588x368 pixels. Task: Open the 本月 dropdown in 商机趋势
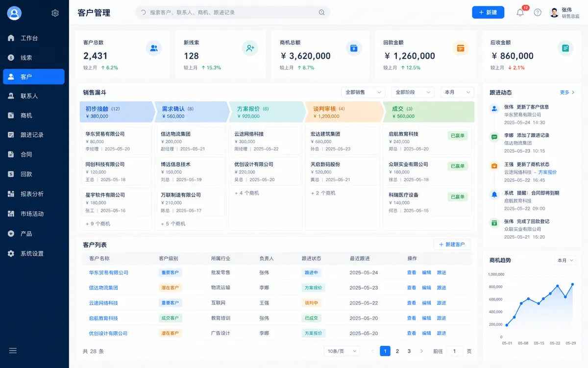pos(565,260)
